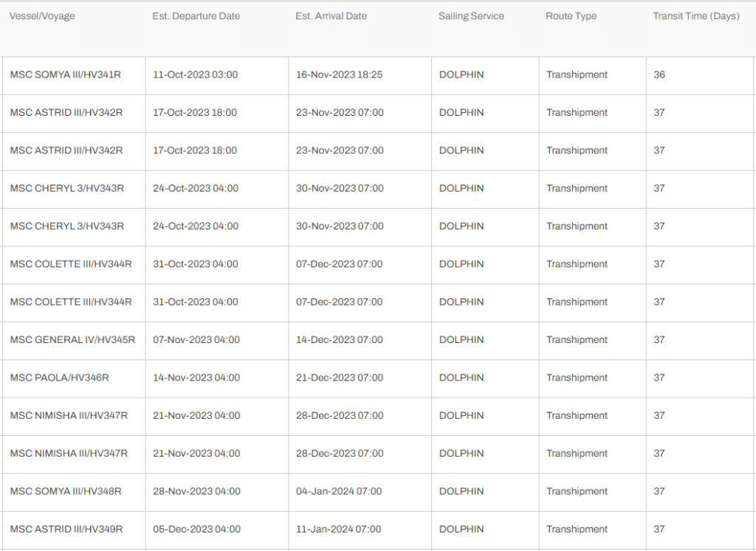Click the Sailing Service column header
The width and height of the screenshot is (756, 551).
pyautogui.click(x=471, y=16)
